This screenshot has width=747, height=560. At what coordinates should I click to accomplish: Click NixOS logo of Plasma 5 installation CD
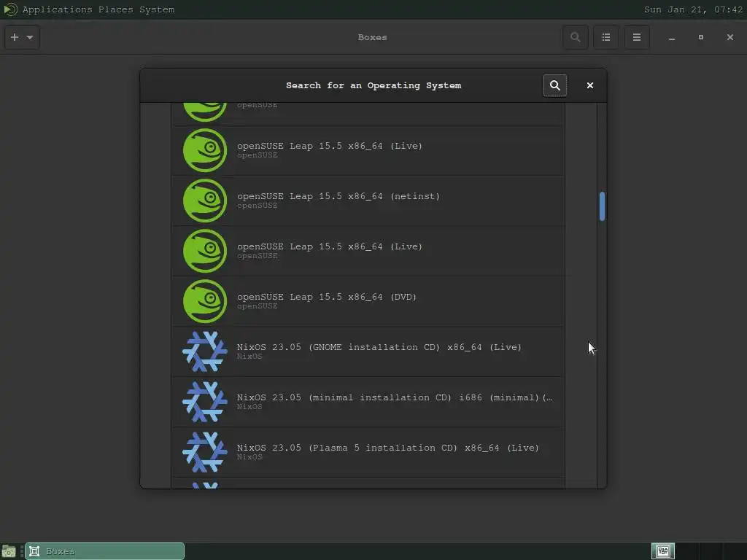click(205, 452)
